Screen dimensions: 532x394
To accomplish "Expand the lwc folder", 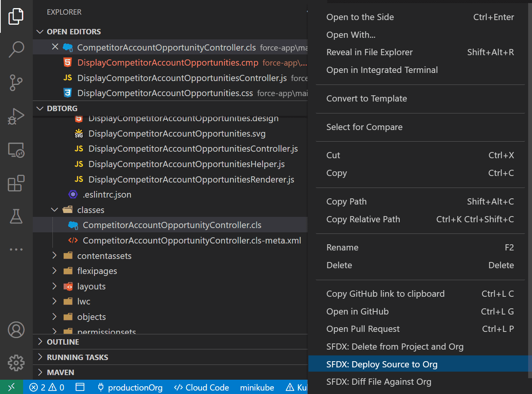I will (x=54, y=301).
